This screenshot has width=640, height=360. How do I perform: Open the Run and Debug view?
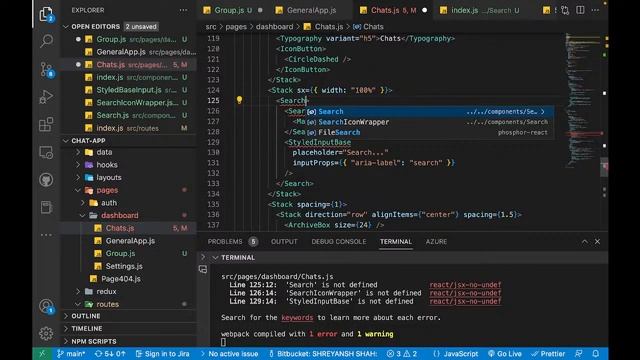46,97
